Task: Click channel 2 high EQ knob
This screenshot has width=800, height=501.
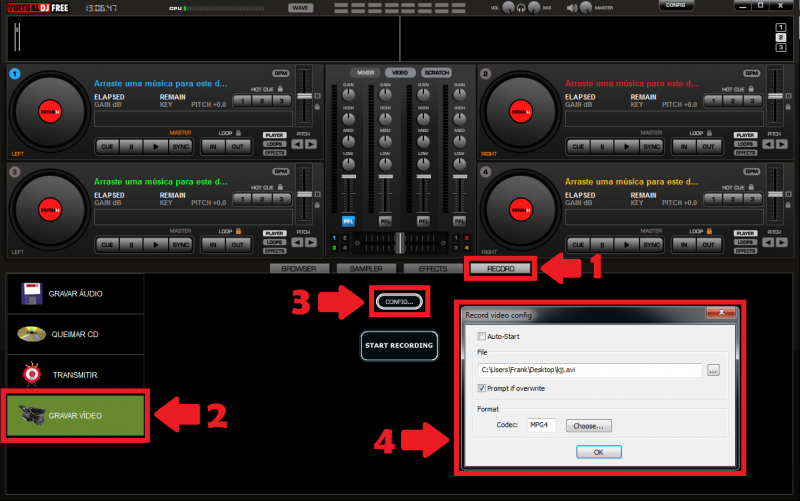Action: 385,119
